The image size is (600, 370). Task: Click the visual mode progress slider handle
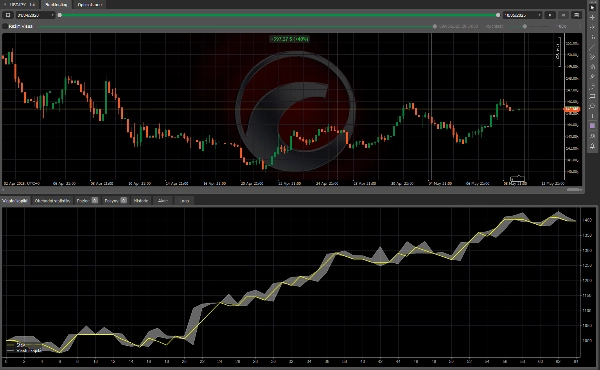point(435,26)
